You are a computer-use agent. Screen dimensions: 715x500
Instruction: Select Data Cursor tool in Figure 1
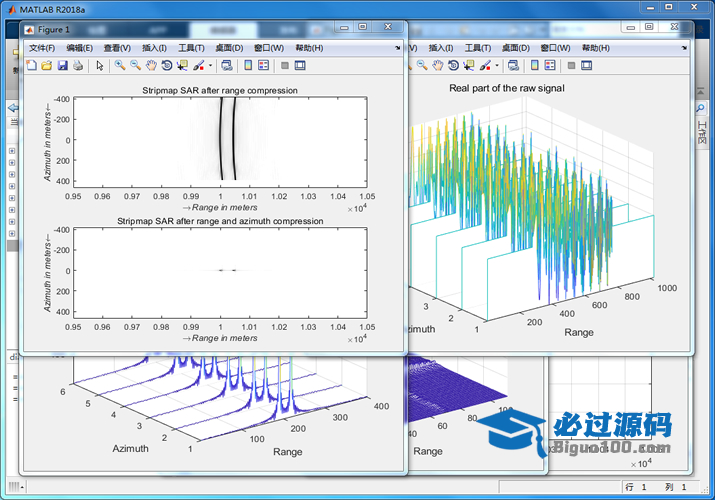click(182, 66)
